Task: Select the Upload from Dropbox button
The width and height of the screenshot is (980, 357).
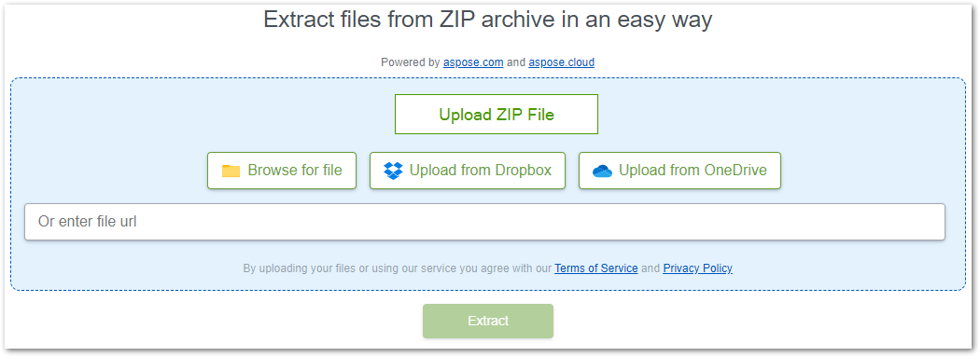Action: click(468, 171)
